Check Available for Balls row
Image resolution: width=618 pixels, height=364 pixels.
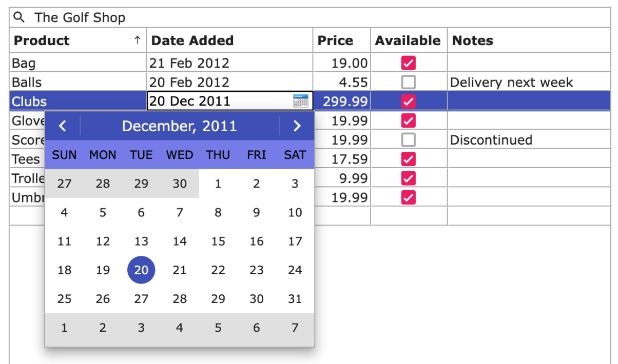[408, 82]
